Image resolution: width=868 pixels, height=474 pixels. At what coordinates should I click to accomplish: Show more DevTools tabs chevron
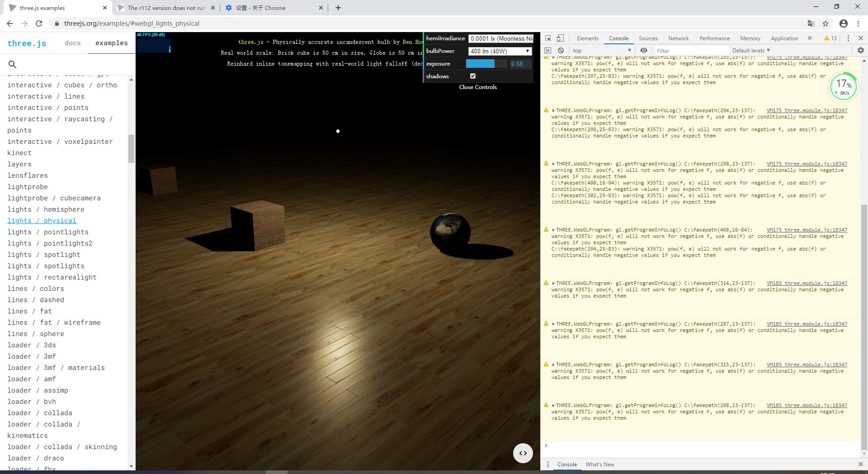tap(810, 38)
